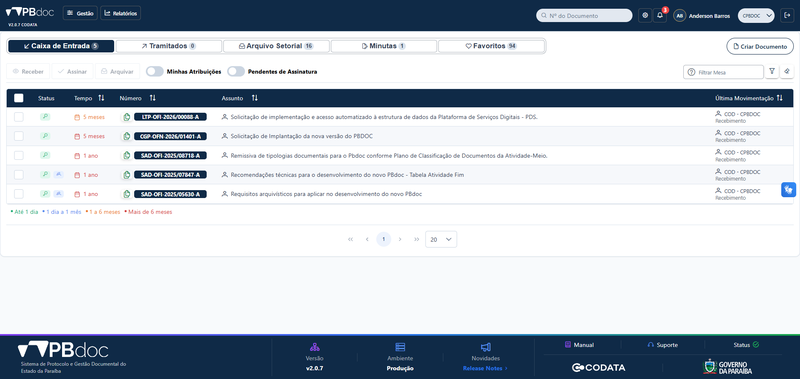This screenshot has height=379, width=800.
Task: Click help question icon in Filtrar Mesa
Action: (x=692, y=72)
